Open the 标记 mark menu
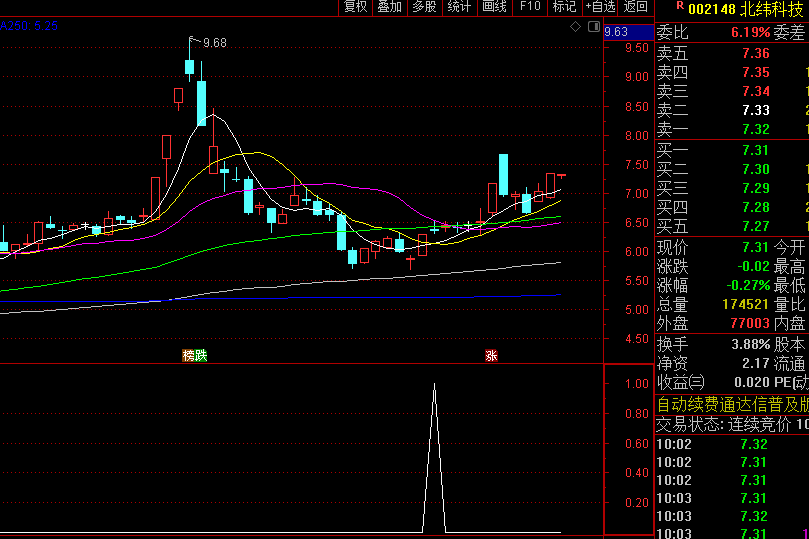Screen dimensions: 809x539 [564, 7]
